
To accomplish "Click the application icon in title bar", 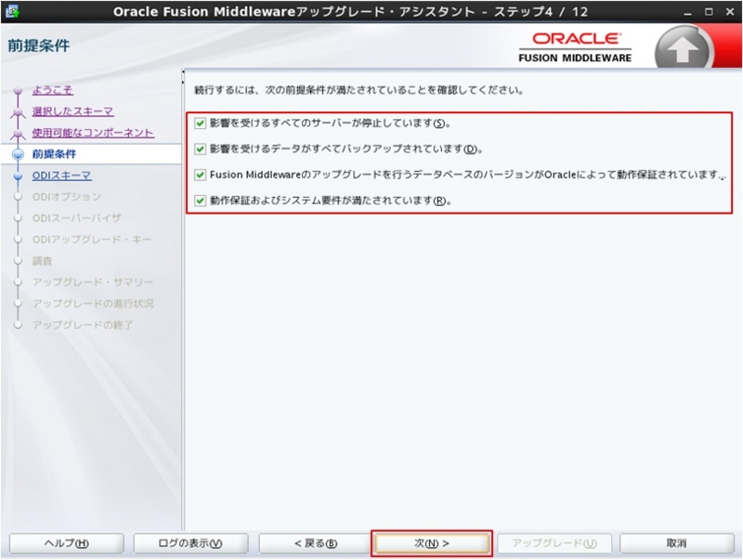I will pos(12,11).
